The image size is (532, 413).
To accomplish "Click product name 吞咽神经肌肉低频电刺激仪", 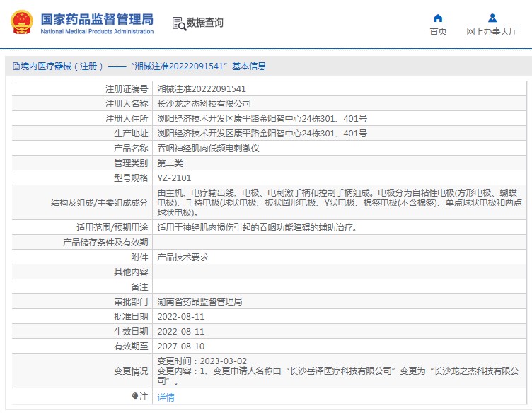I will point(208,149).
